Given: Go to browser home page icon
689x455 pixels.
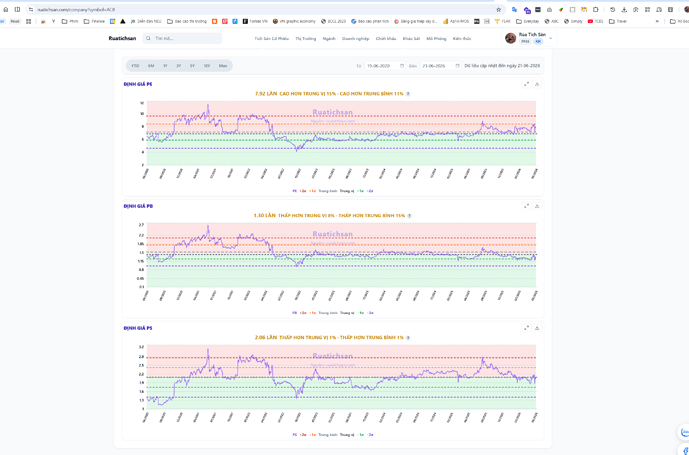Looking at the screenshot, I should tap(6, 9).
